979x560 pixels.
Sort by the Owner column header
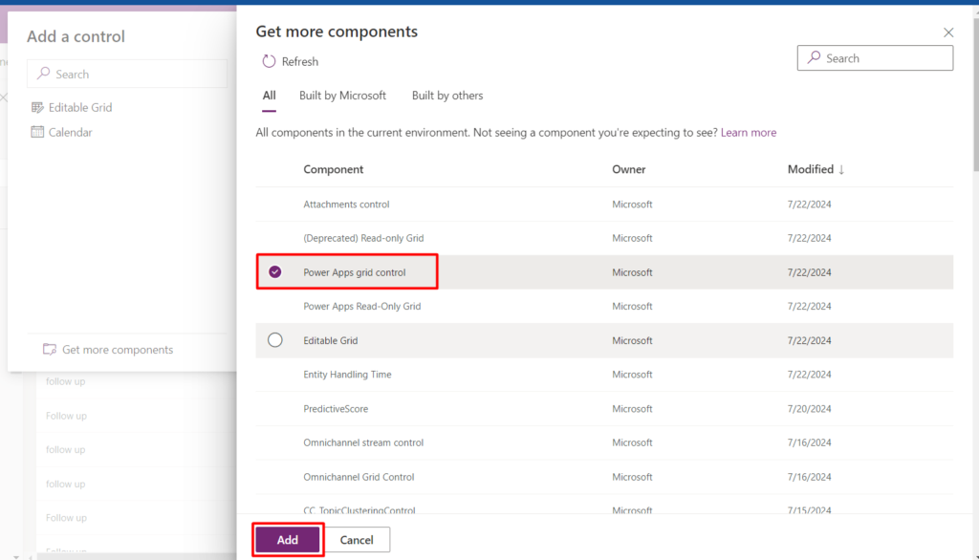tap(629, 169)
